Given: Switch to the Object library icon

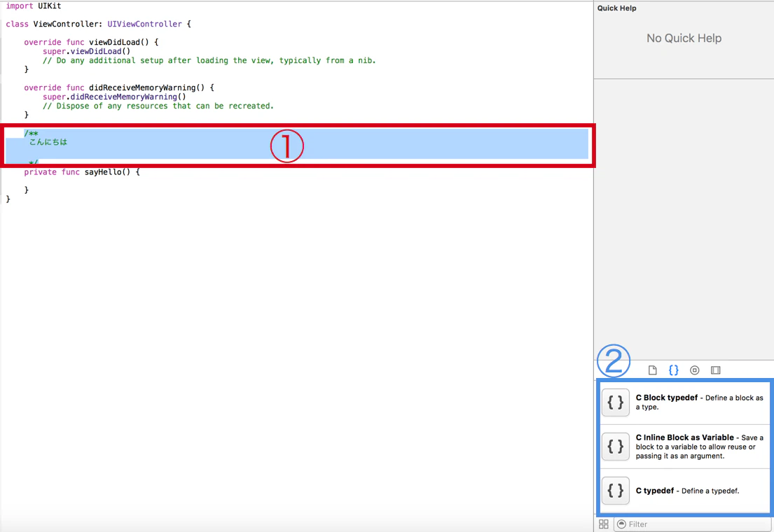Looking at the screenshot, I should click(x=695, y=370).
